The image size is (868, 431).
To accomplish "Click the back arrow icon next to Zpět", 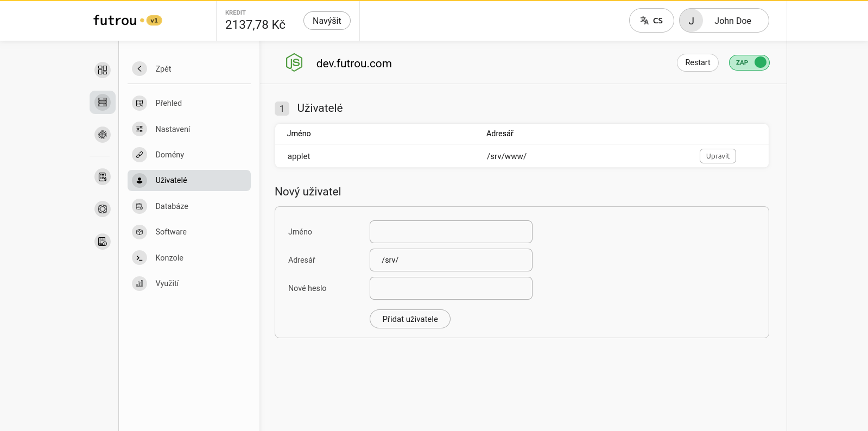I will click(x=140, y=68).
